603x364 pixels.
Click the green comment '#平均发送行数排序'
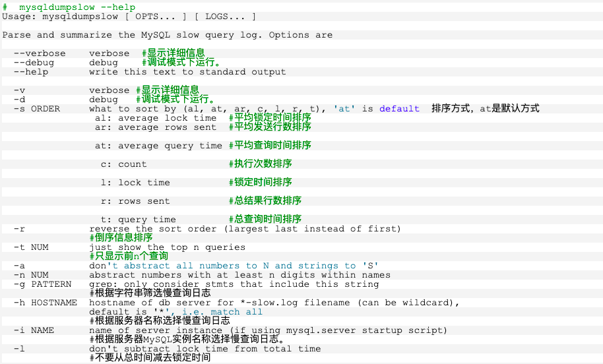[270, 127]
